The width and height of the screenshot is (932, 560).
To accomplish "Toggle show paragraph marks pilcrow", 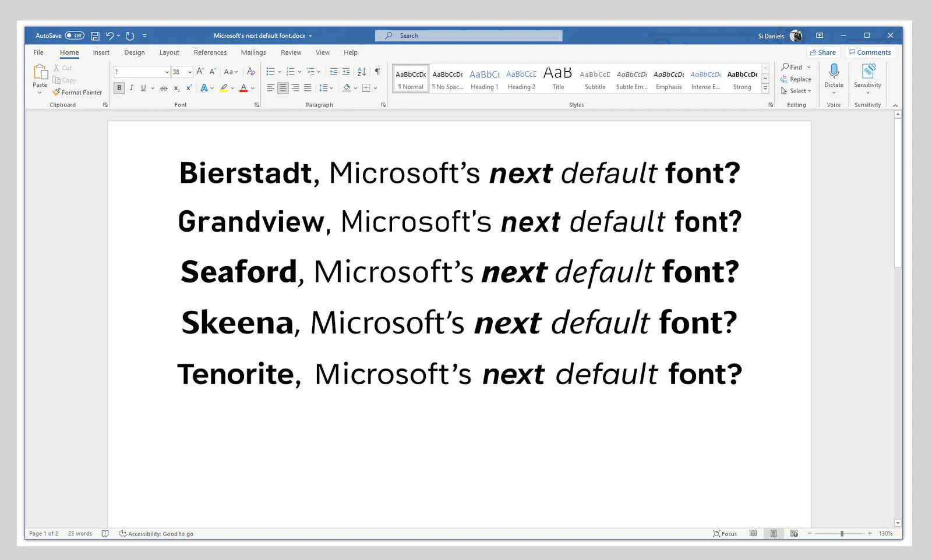I will (x=377, y=72).
